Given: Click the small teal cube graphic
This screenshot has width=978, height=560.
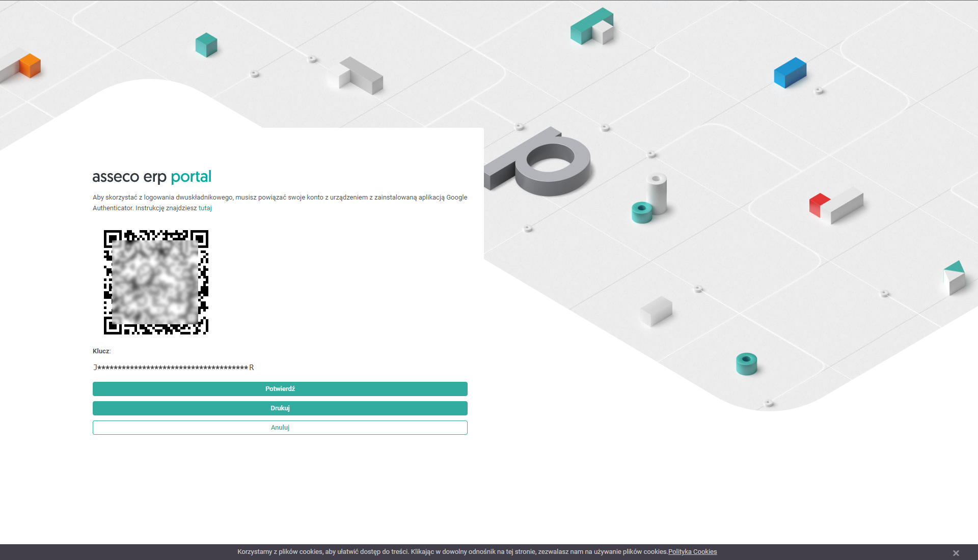Looking at the screenshot, I should (206, 45).
